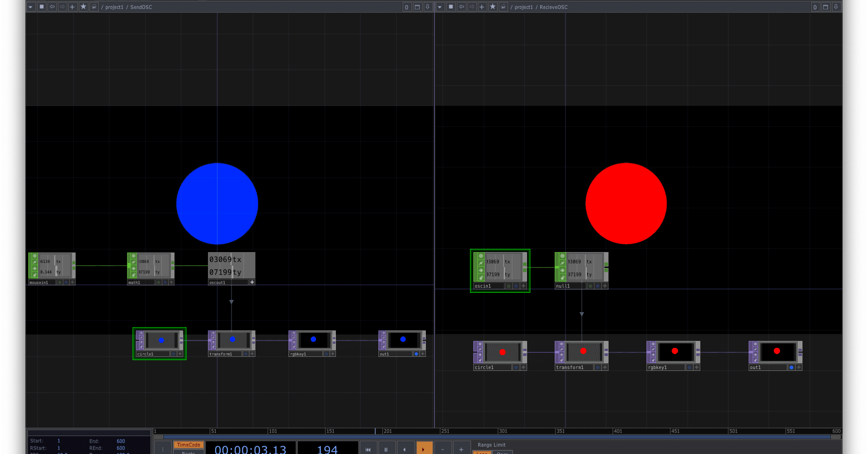The image size is (868, 454).
Task: Click the SendOSC pane network-editor square icon
Action: (42, 7)
